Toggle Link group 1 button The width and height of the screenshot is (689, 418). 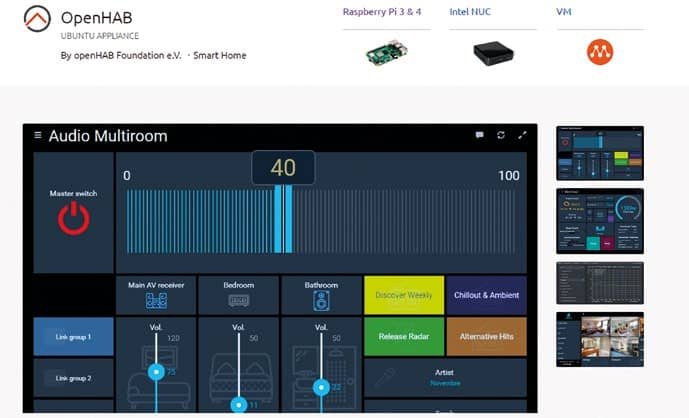pos(73,337)
